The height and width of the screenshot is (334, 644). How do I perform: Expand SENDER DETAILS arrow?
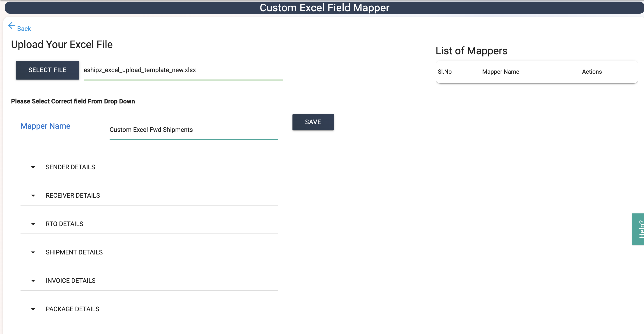(x=33, y=167)
